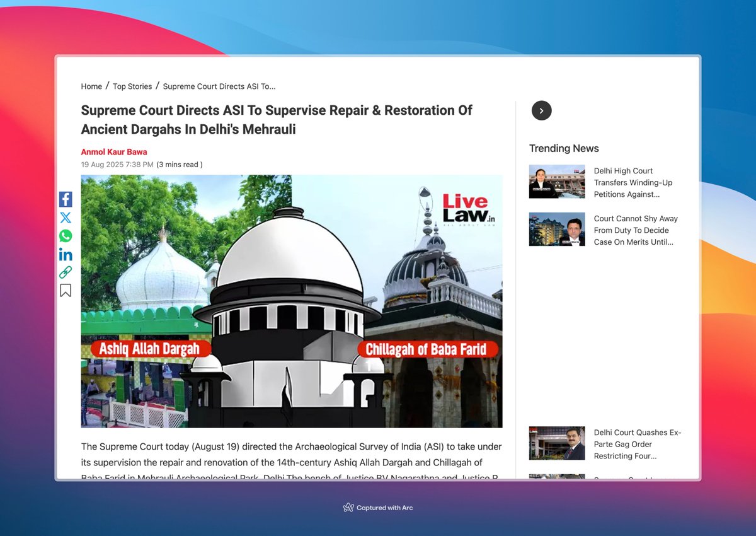
Task: Open thumbnail for Delhi High Court Winding-Up story
Action: click(557, 182)
